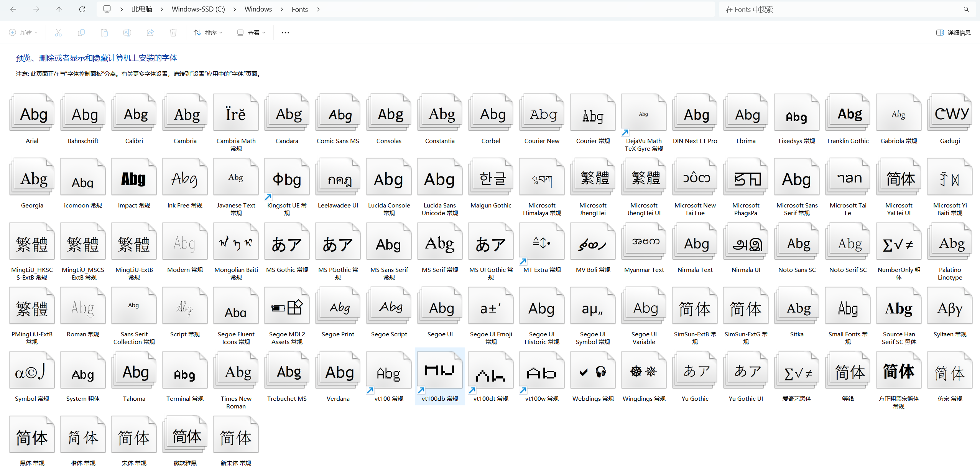Go to 此电脑 in the breadcrumb path
This screenshot has width=980, height=474.
[x=142, y=9]
